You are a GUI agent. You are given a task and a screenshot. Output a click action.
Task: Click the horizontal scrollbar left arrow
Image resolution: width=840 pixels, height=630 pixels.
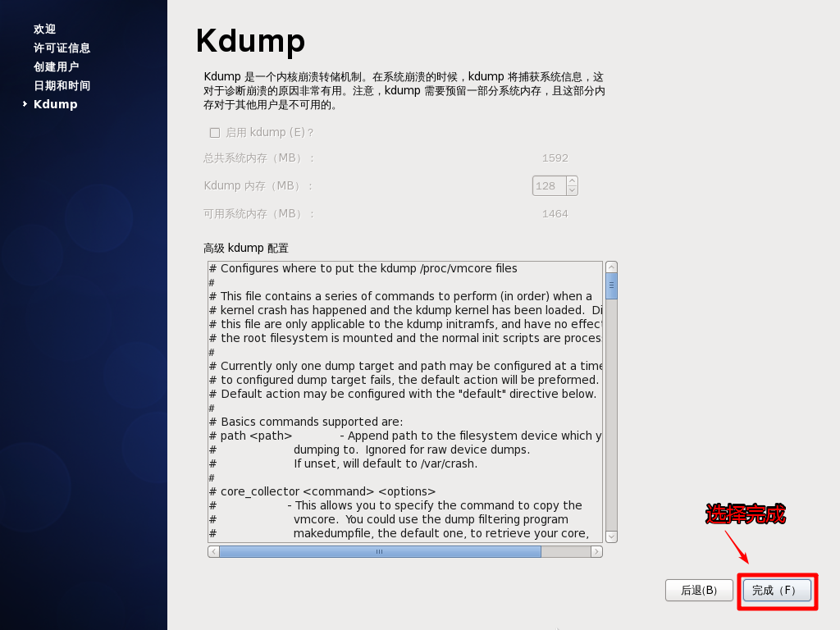click(214, 551)
